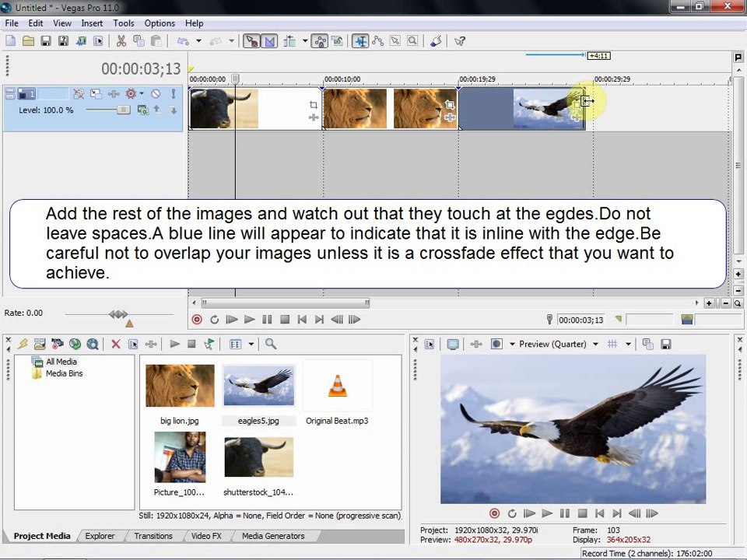Switch to the Explorer tab
Viewport: 747px width, 560px height.
(x=100, y=536)
